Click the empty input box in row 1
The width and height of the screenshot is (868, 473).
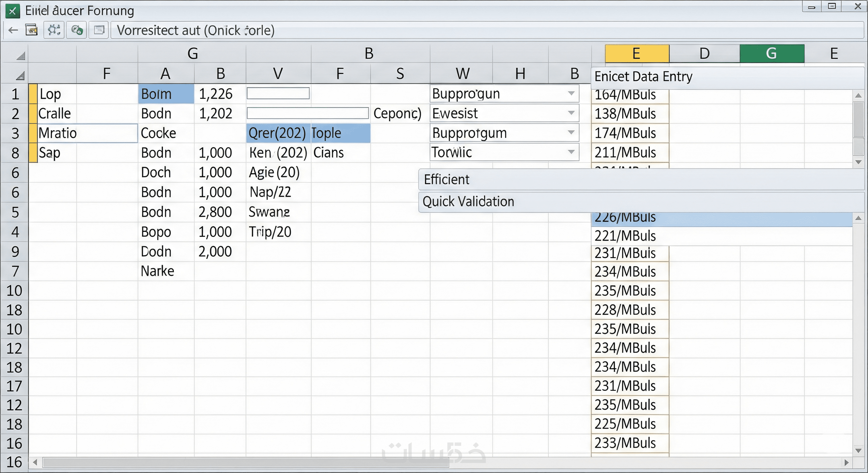tap(278, 93)
